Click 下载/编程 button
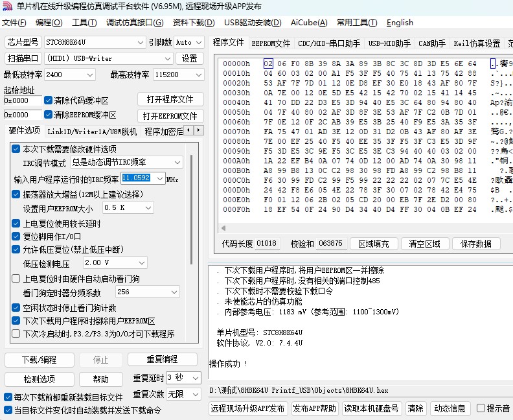The height and width of the screenshot is (420, 513). coord(40,360)
